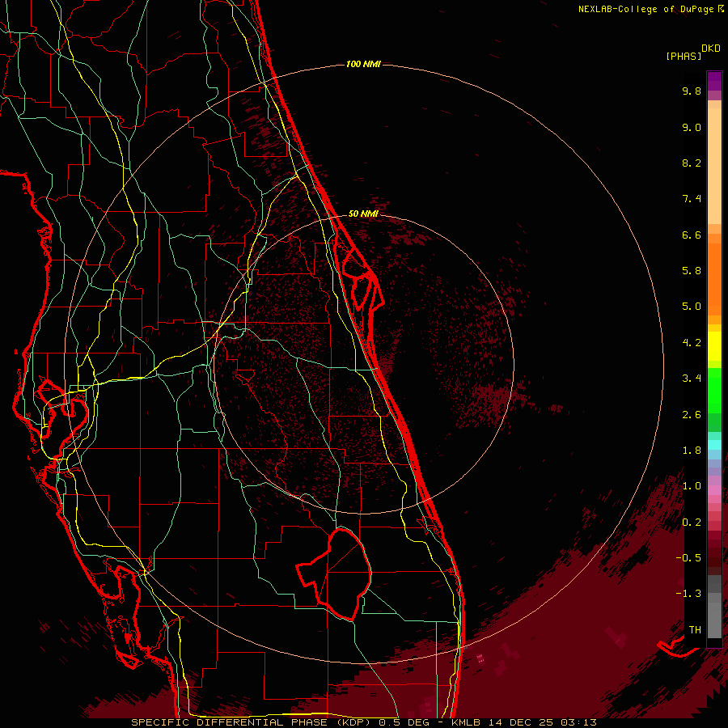Click the TH label on the legend
728x728 pixels.
tap(694, 629)
